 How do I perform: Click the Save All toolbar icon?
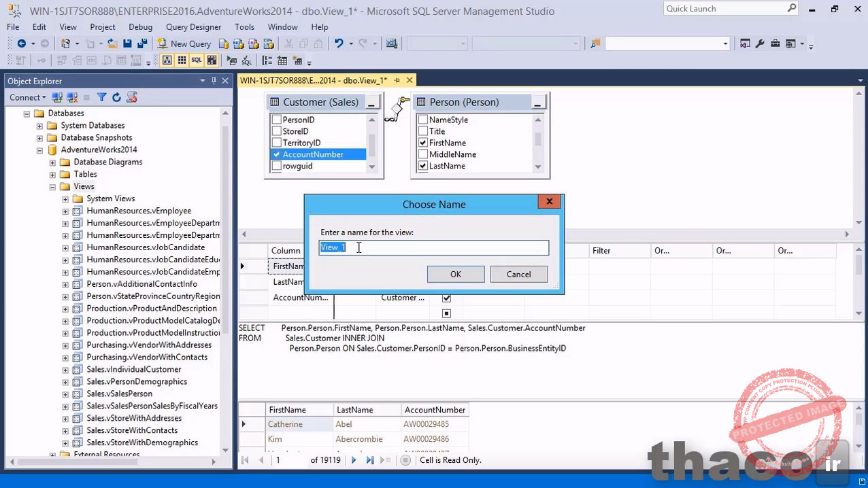tap(142, 43)
